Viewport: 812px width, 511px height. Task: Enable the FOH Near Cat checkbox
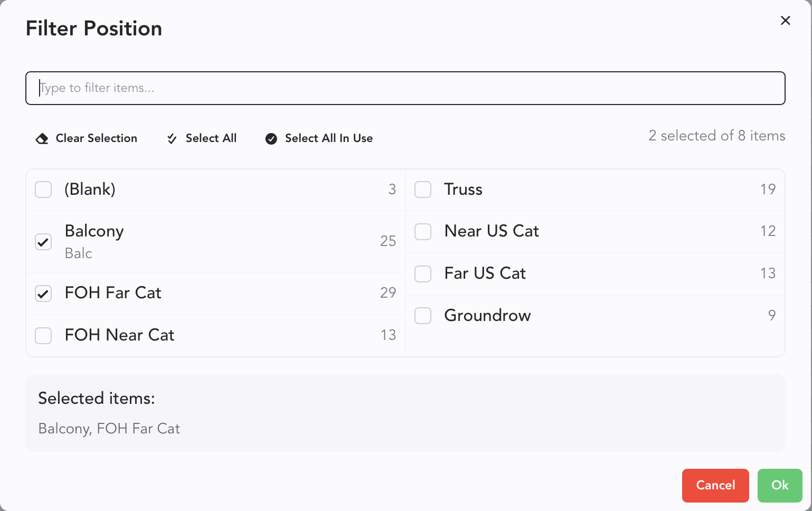(43, 335)
